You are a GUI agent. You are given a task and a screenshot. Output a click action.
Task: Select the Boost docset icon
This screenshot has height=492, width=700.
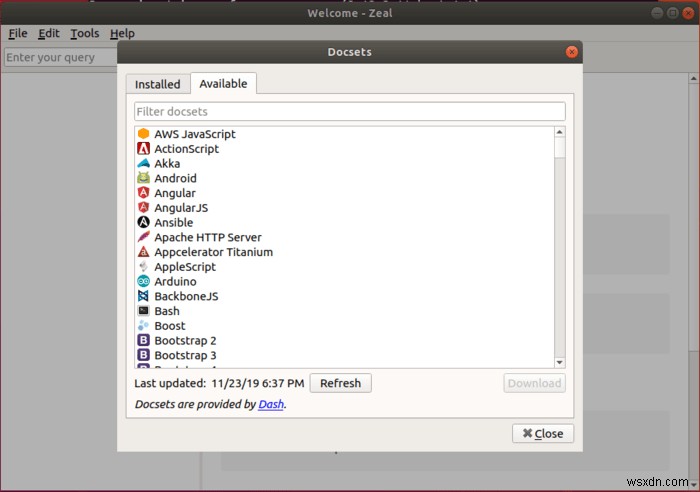[143, 325]
